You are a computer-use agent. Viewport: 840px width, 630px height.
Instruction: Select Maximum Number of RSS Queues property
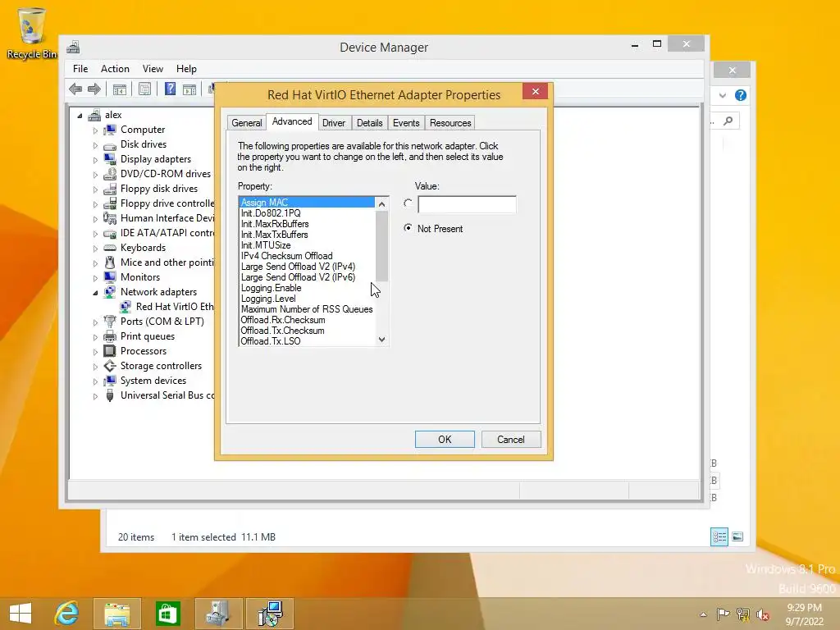pyautogui.click(x=307, y=309)
